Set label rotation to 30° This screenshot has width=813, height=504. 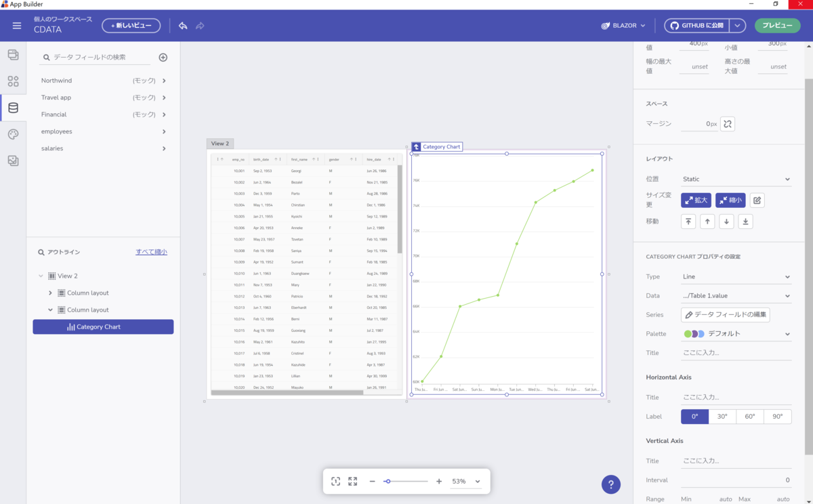coord(722,417)
